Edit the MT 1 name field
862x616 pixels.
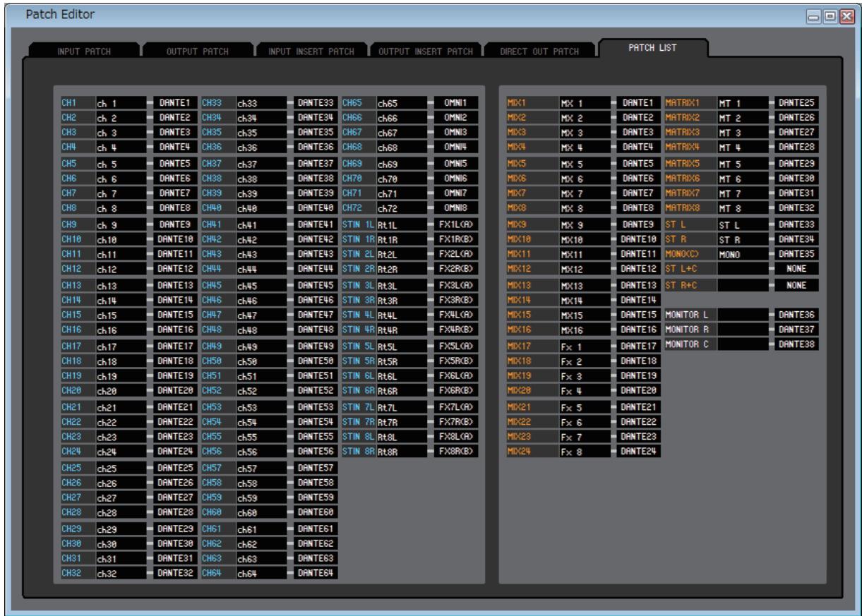click(x=742, y=103)
